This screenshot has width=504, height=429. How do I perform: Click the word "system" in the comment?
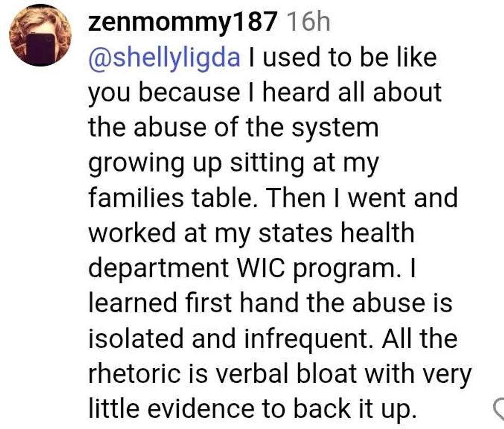(336, 129)
